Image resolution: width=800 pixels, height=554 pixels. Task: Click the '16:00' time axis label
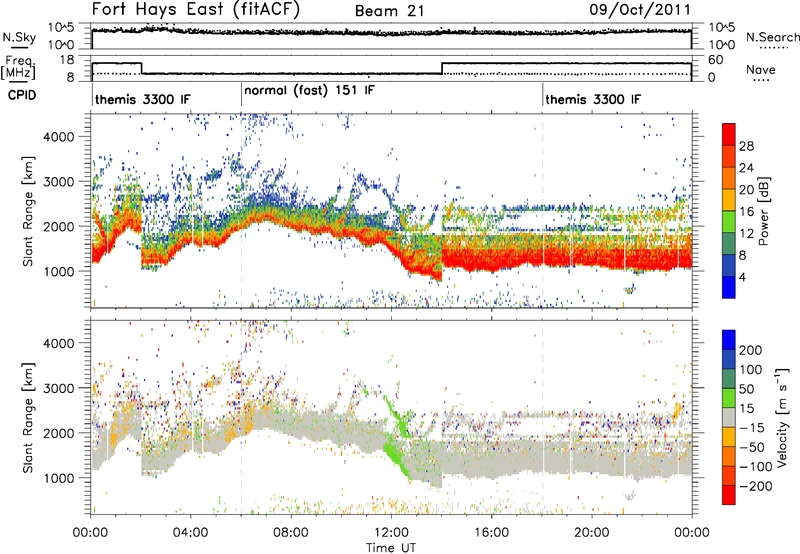pos(491,533)
